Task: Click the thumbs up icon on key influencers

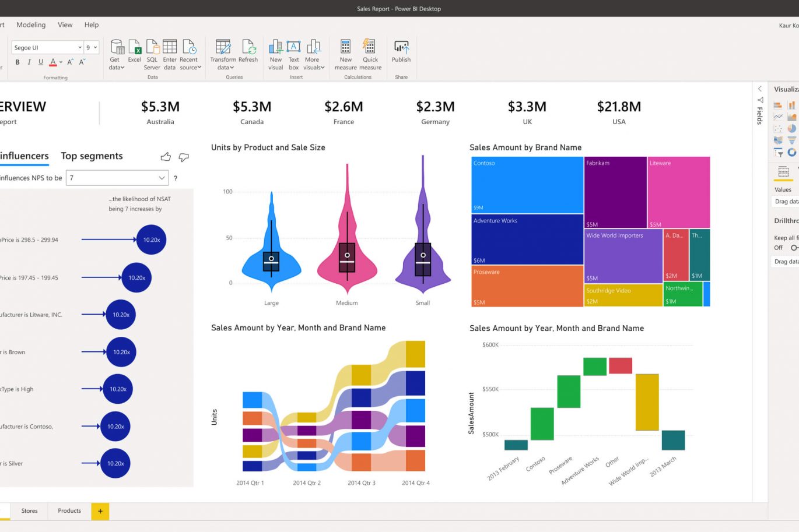Action: tap(166, 157)
